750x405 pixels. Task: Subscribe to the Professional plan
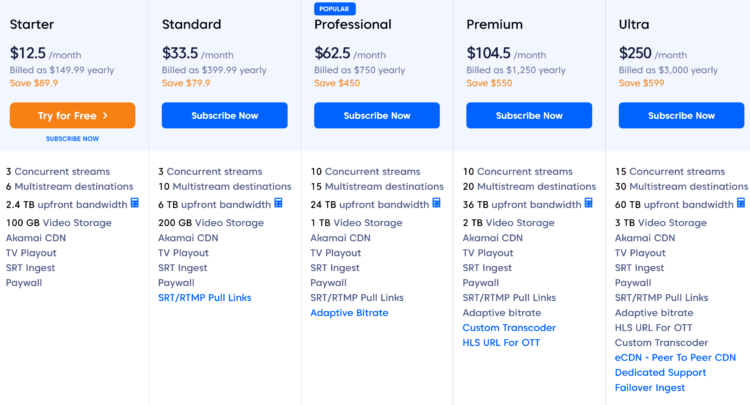pyautogui.click(x=377, y=115)
